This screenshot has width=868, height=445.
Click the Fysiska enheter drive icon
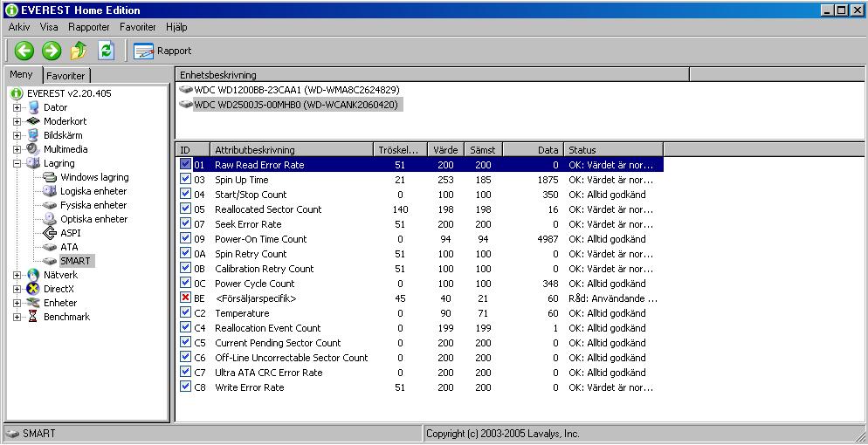pos(50,205)
